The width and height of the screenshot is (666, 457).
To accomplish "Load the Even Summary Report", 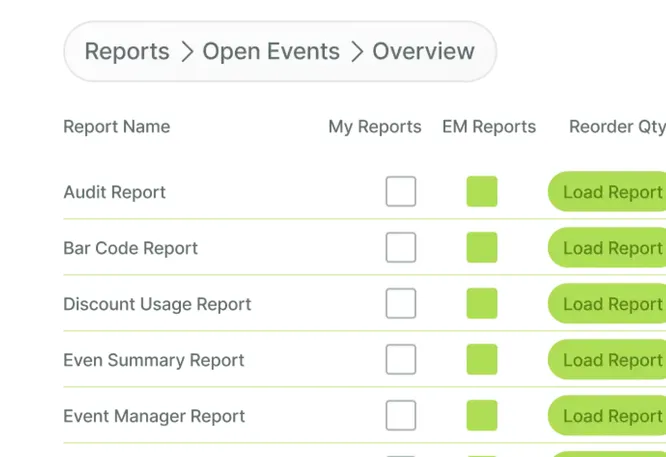I will (607, 360).
